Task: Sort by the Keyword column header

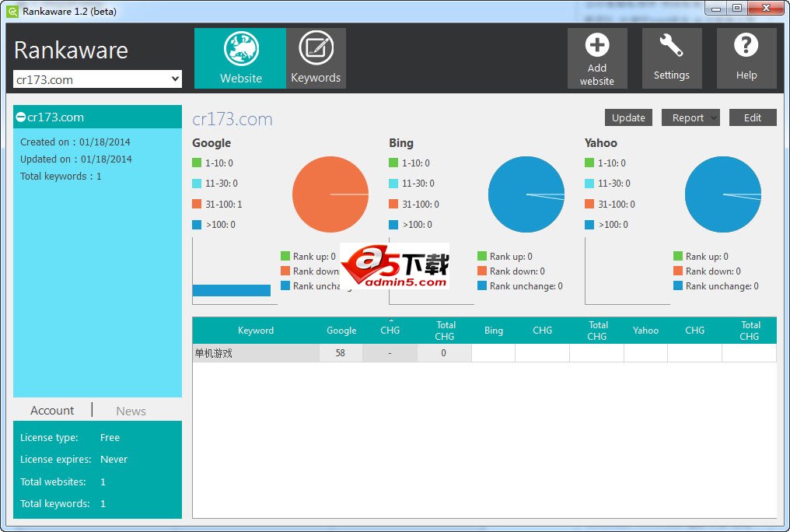Action: click(256, 331)
